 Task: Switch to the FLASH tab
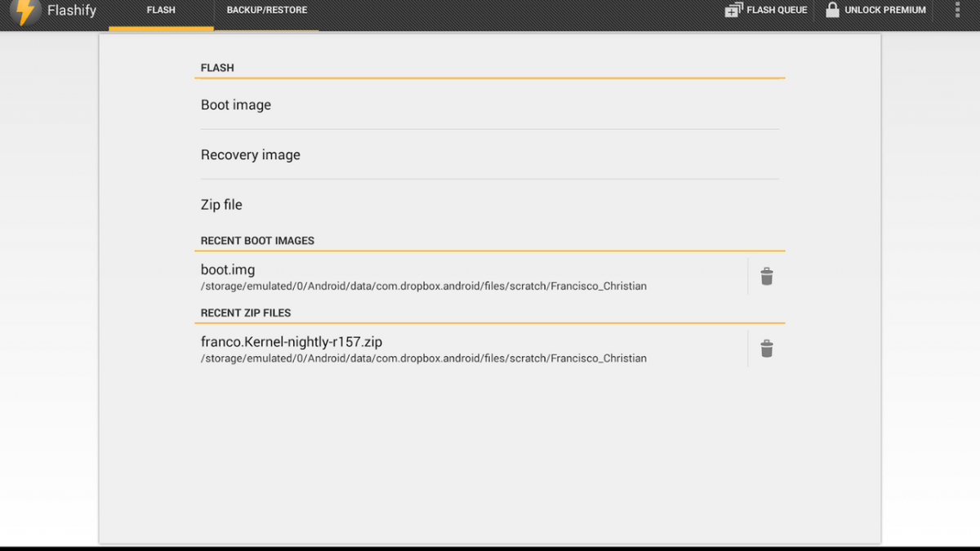point(161,11)
